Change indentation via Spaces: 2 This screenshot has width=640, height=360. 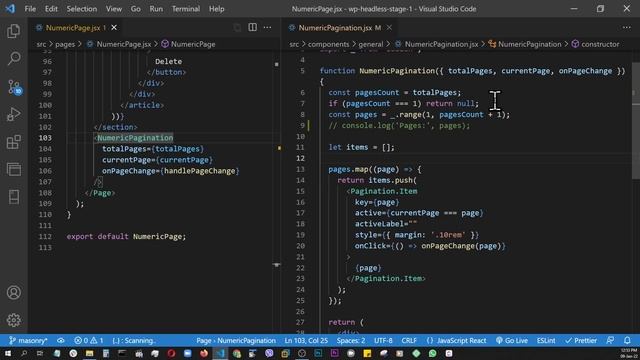coord(351,340)
